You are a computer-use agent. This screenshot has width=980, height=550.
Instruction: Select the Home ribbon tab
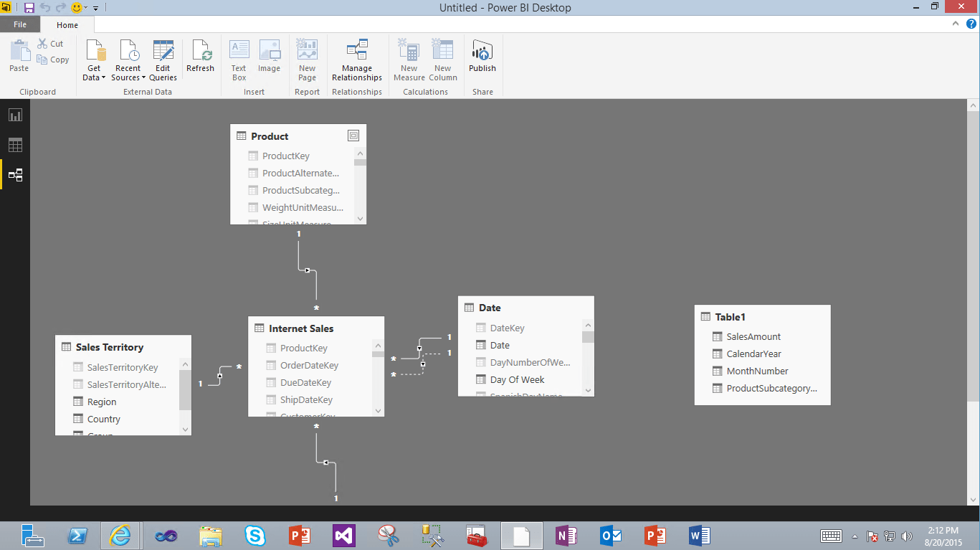67,25
